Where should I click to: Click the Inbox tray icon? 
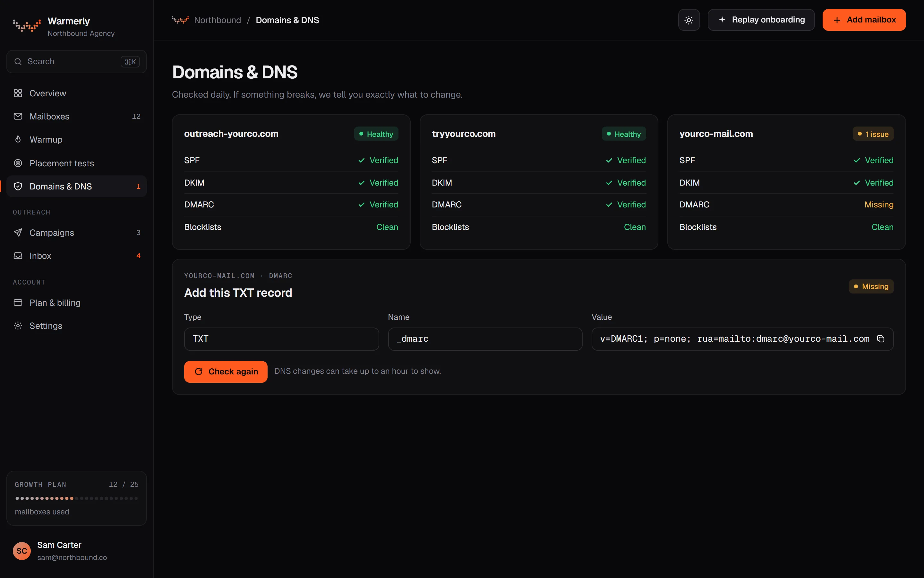(18, 256)
